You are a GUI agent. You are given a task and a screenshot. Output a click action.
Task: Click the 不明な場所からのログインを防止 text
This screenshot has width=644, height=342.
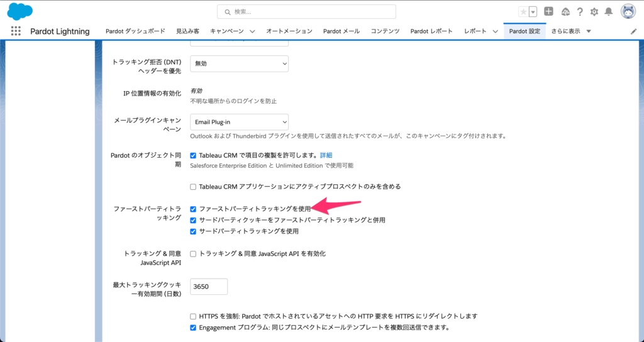(233, 101)
